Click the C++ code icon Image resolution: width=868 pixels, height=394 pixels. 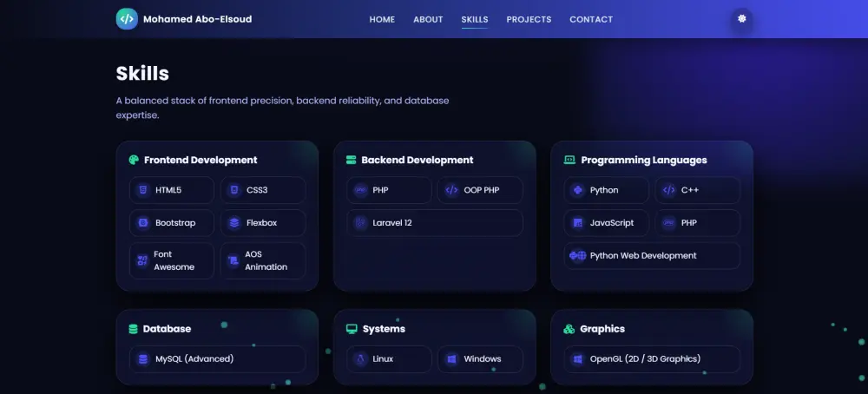[x=668, y=190]
